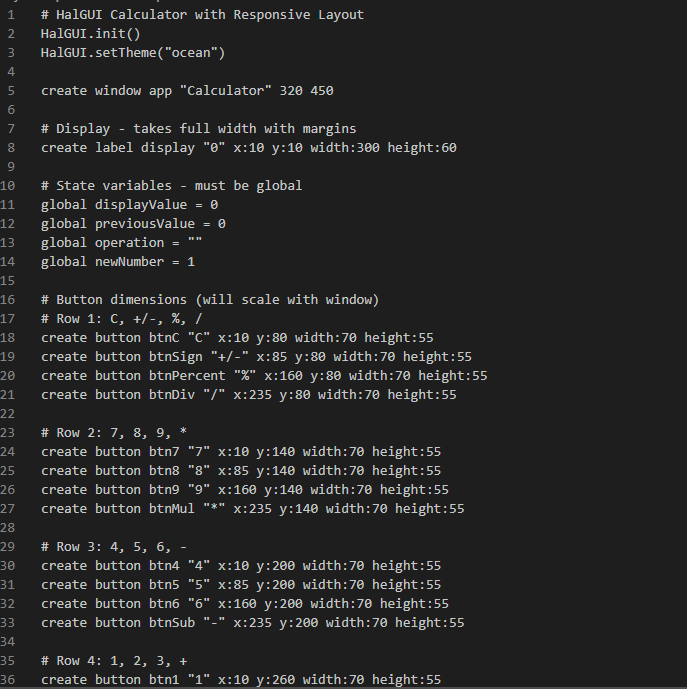Click the btnSub "-" definition line
The height and width of the screenshot is (689, 687).
252,623
